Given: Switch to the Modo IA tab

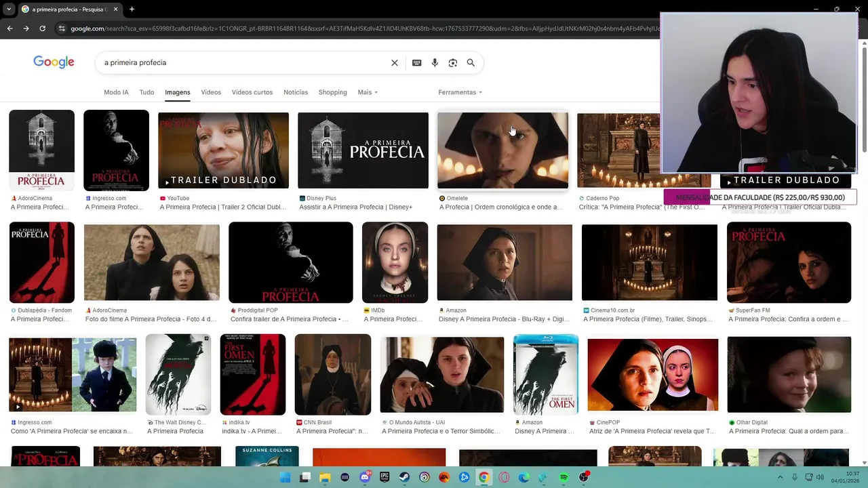Looking at the screenshot, I should tap(116, 92).
